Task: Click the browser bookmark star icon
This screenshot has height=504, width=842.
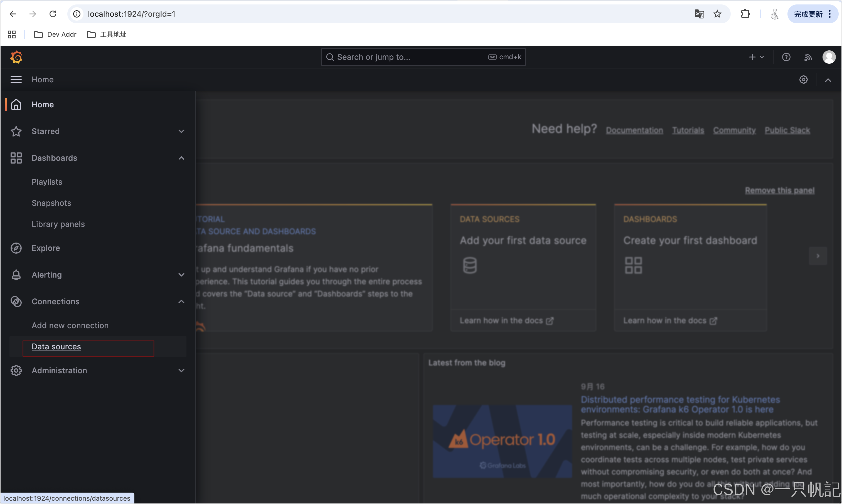Action: pos(717,14)
